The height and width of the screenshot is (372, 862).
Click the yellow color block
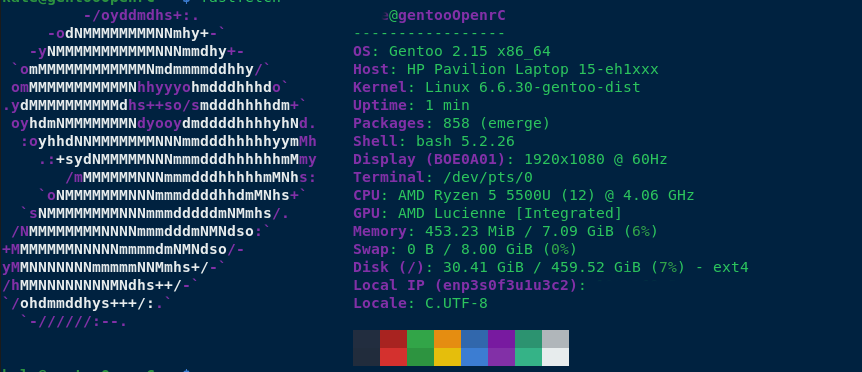(447, 357)
